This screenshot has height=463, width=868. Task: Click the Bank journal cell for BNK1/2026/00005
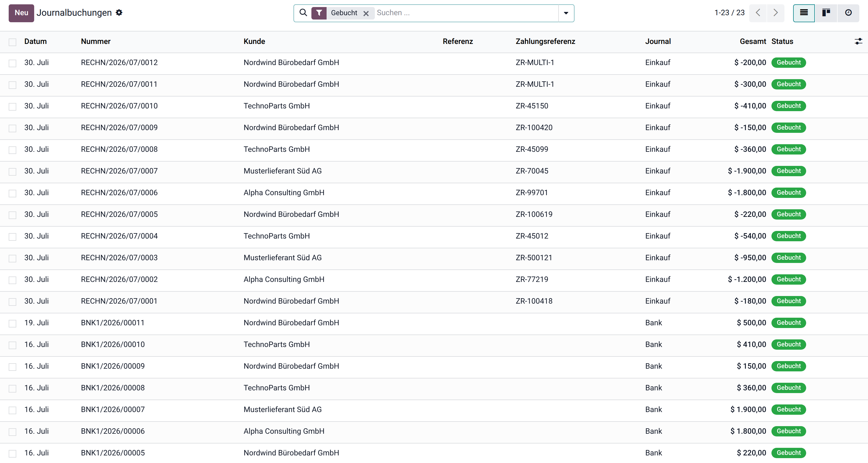[654, 453]
